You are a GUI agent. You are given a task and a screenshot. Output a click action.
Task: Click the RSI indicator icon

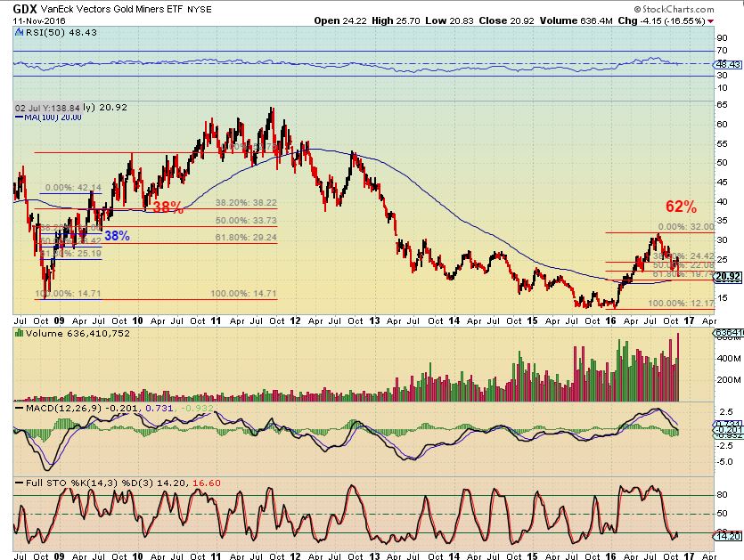(x=19, y=32)
